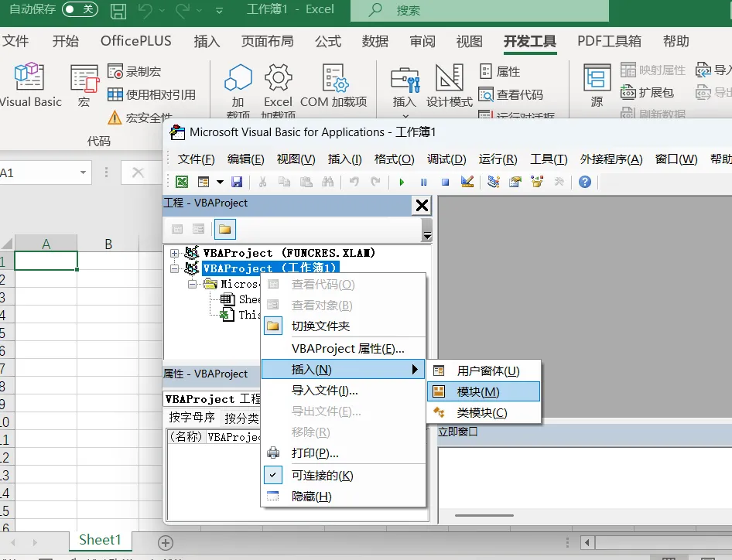This screenshot has width=732, height=560.
Task: Click the Excel search box (搜索)
Action: pyautogui.click(x=480, y=10)
